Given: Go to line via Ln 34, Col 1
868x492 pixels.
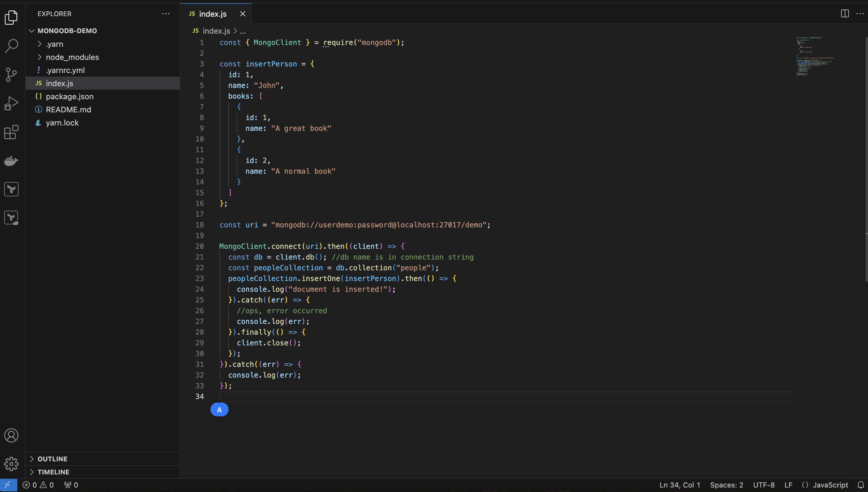Looking at the screenshot, I should coord(680,485).
